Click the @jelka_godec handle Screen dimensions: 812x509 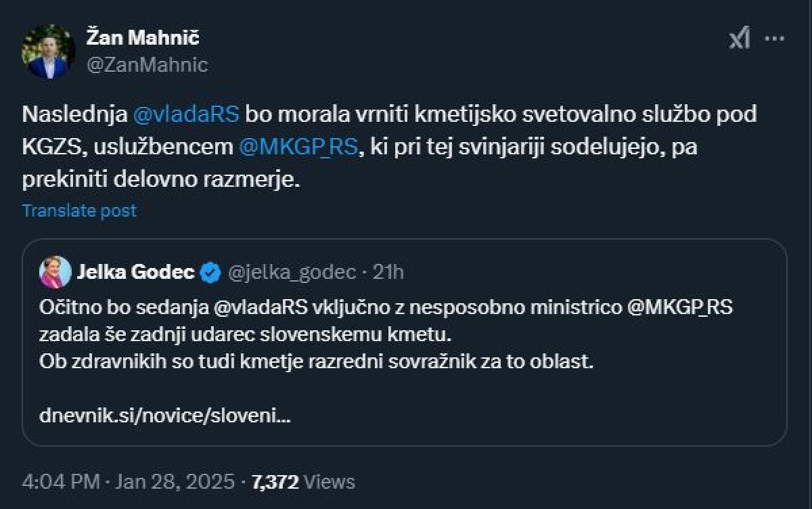[x=292, y=273]
